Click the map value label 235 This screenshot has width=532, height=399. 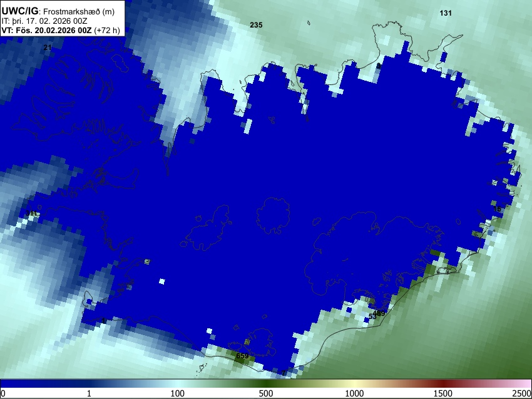point(256,25)
